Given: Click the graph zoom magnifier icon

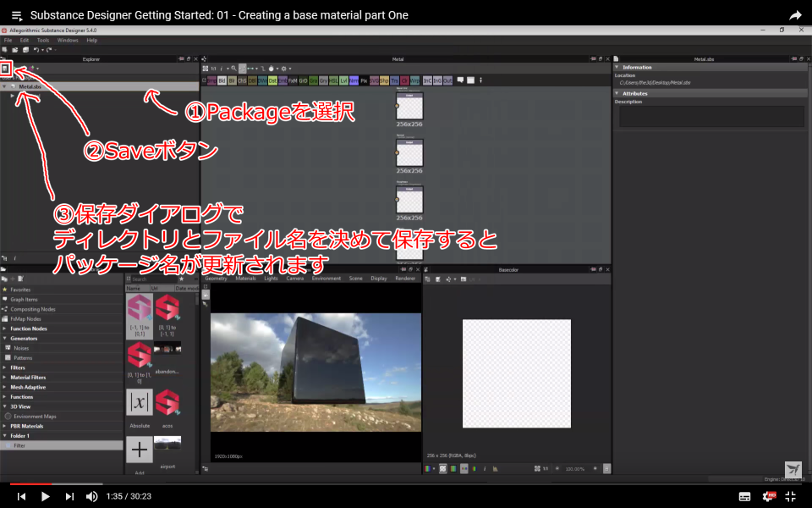Looking at the screenshot, I should point(234,69).
